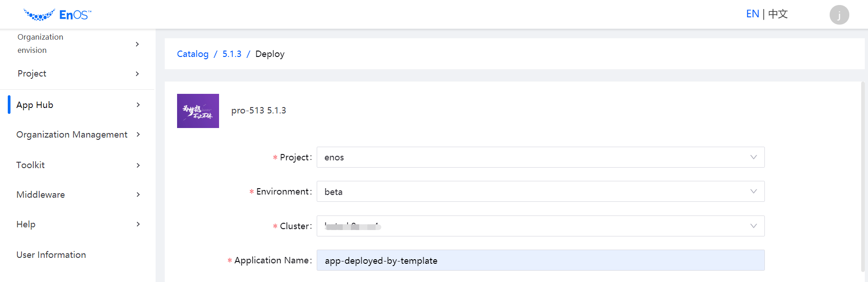
Task: Switch language to EN
Action: point(753,14)
